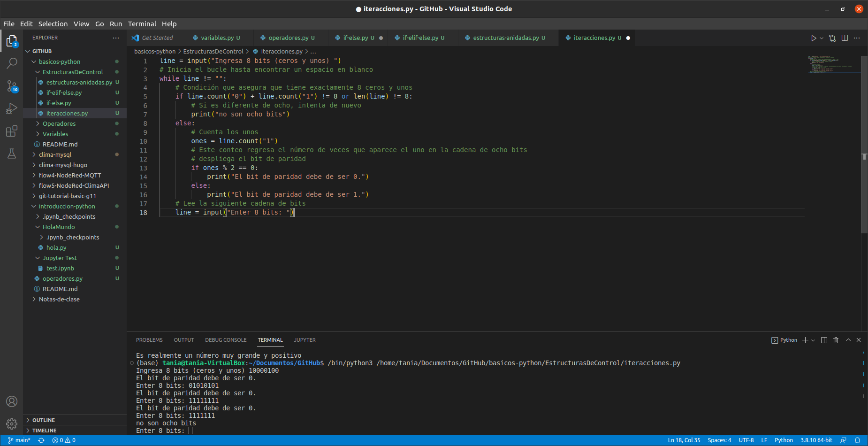Viewport: 868px width, 446px height.
Task: Open editor More Actions ellipsis
Action: (x=857, y=38)
